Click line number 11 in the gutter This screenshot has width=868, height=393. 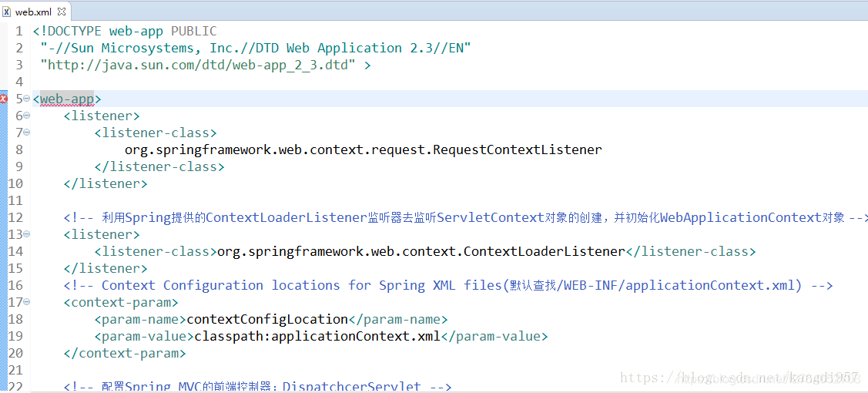15,201
